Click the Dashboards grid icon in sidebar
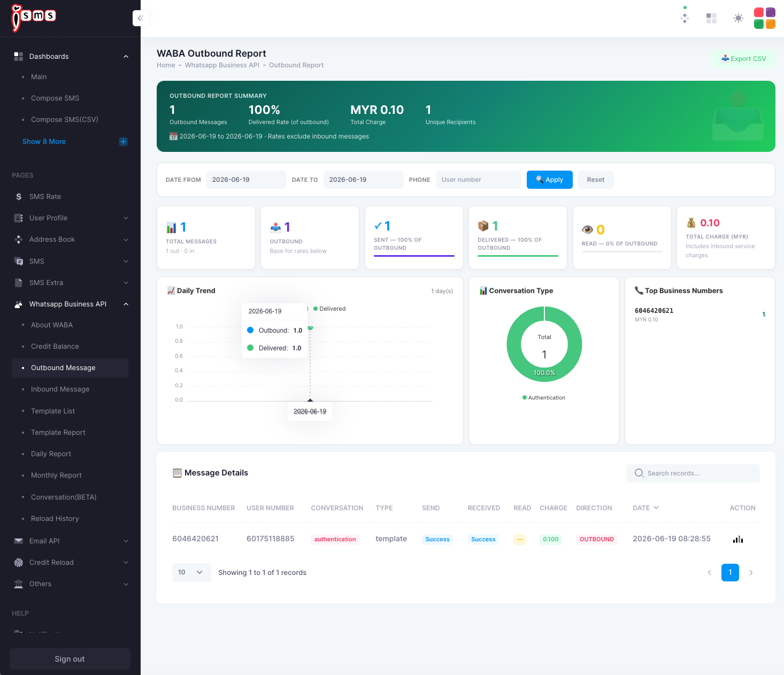This screenshot has height=675, width=784. pos(19,57)
